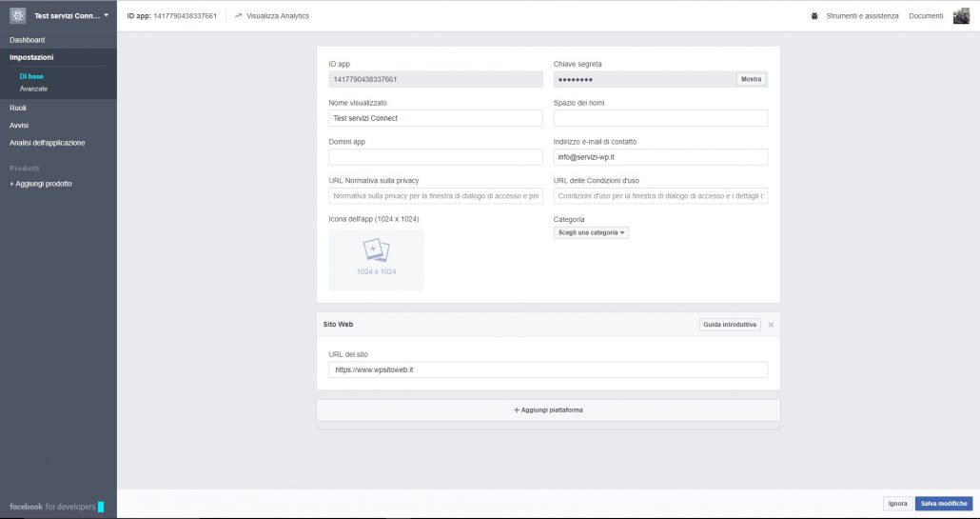Click + Aggiungi prodotto
The image size is (980, 519).
(x=41, y=184)
